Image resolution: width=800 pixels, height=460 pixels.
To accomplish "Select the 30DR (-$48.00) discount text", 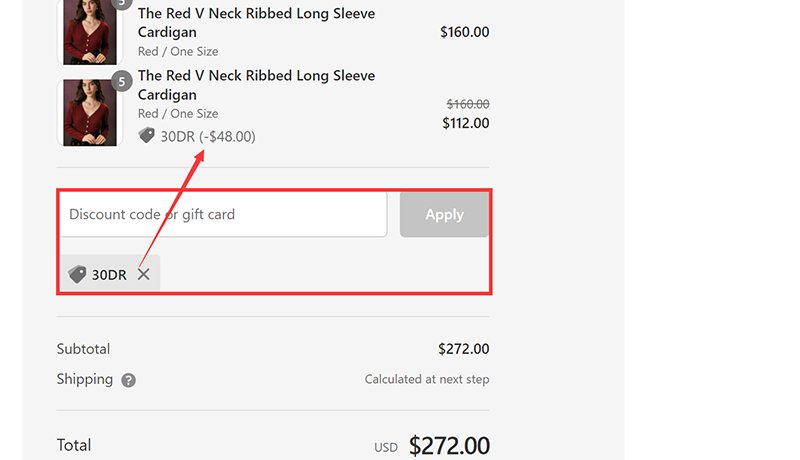I will 208,136.
